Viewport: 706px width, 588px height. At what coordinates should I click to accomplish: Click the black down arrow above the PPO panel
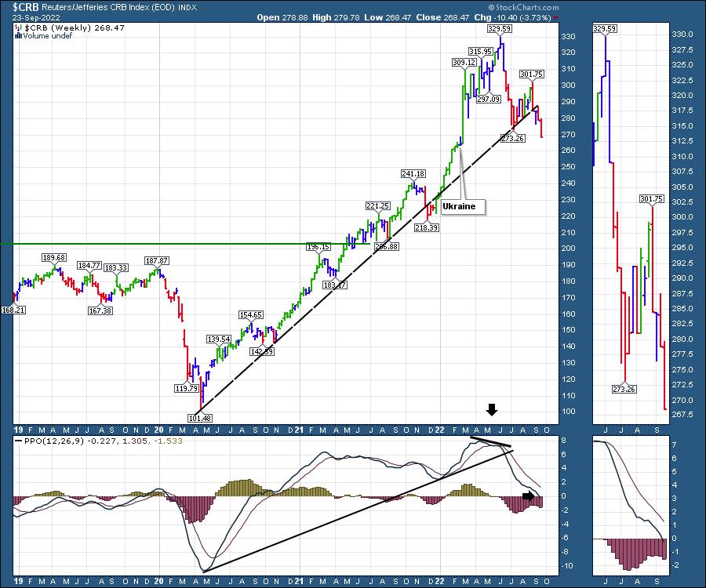click(x=492, y=409)
